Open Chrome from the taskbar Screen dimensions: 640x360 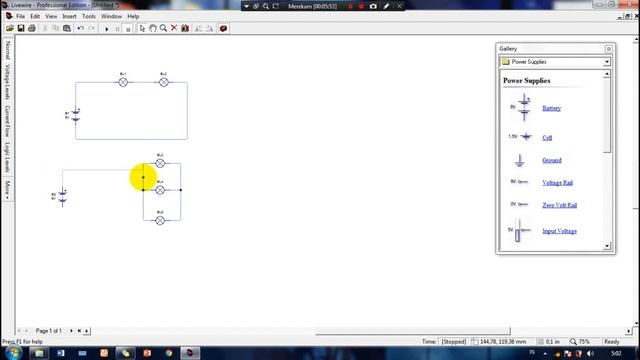(169, 353)
